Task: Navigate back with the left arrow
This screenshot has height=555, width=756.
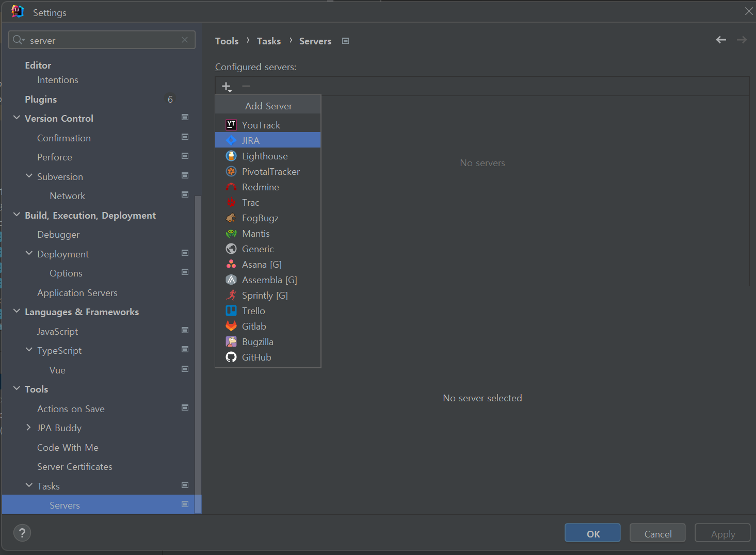Action: [721, 40]
